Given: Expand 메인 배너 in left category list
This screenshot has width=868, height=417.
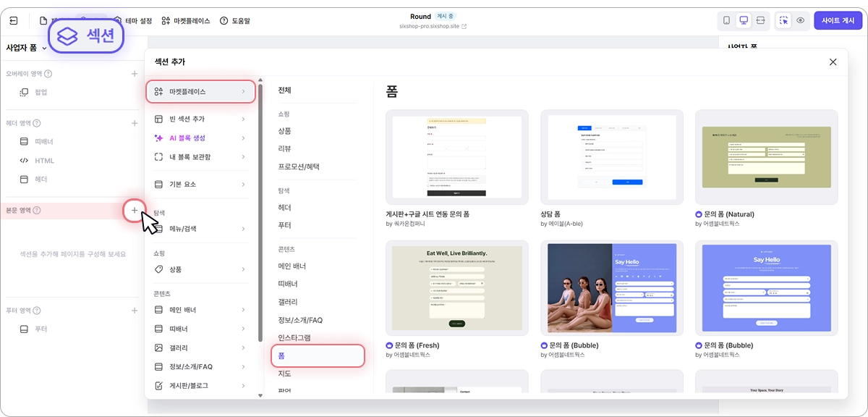Looking at the screenshot, I should pyautogui.click(x=200, y=310).
